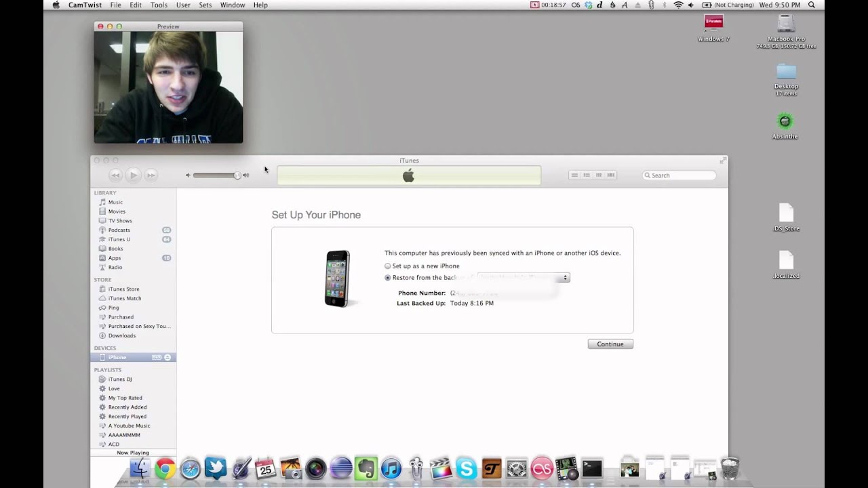
Task: Launch Skype from the Dock
Action: click(x=466, y=468)
